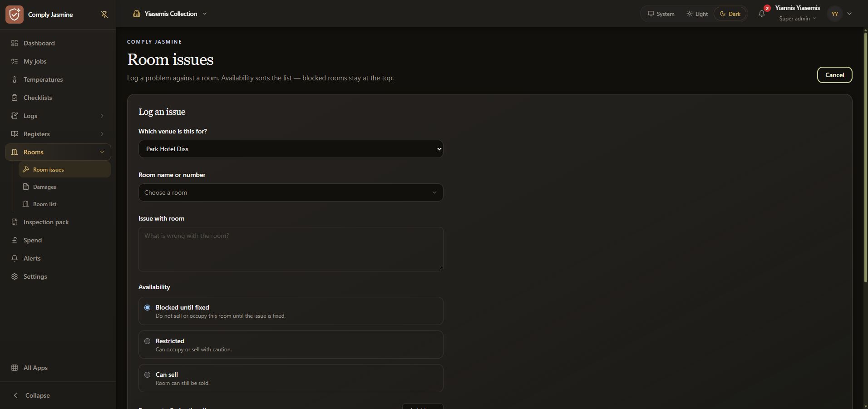The image size is (868, 409).
Task: Select the Restricted availability radio option
Action: click(147, 341)
